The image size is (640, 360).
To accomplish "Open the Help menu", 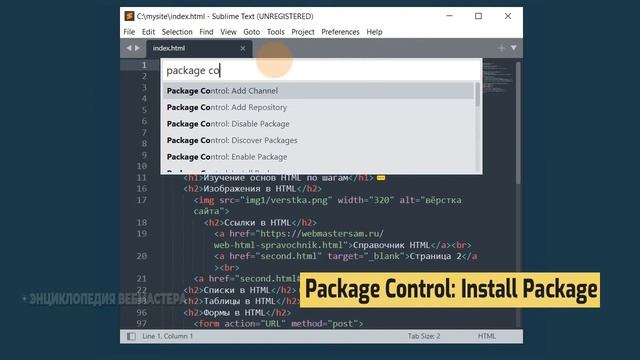I will 374,32.
